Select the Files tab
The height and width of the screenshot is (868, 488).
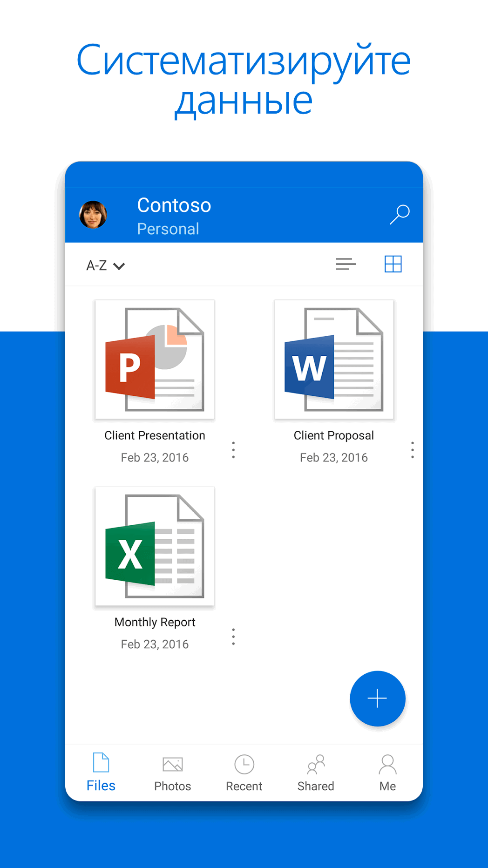click(x=101, y=773)
